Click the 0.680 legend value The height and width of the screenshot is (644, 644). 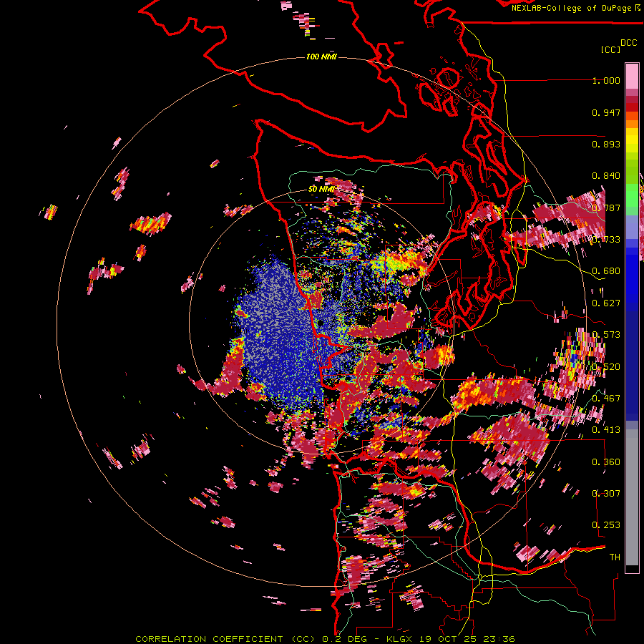(x=606, y=271)
